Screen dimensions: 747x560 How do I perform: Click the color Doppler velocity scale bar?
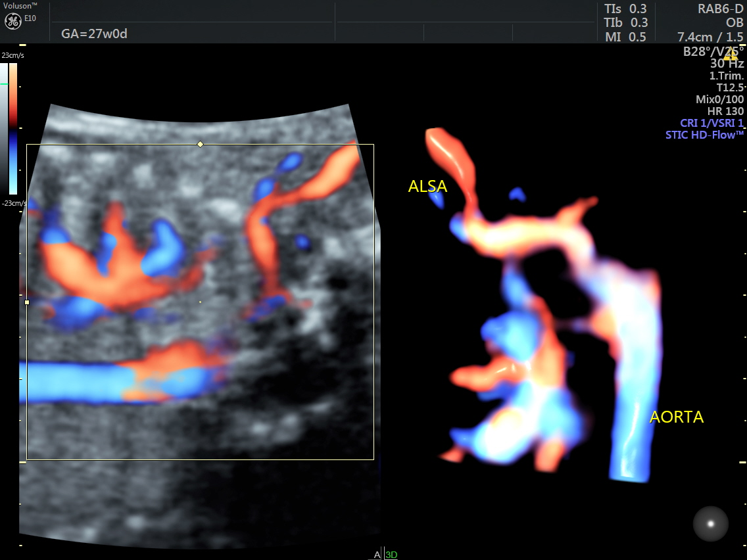(13, 129)
